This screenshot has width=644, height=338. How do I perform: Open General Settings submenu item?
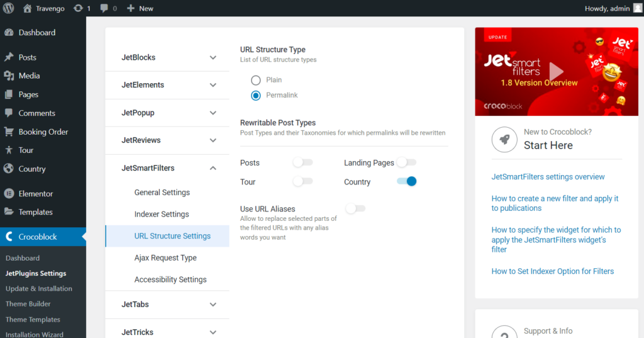(162, 193)
